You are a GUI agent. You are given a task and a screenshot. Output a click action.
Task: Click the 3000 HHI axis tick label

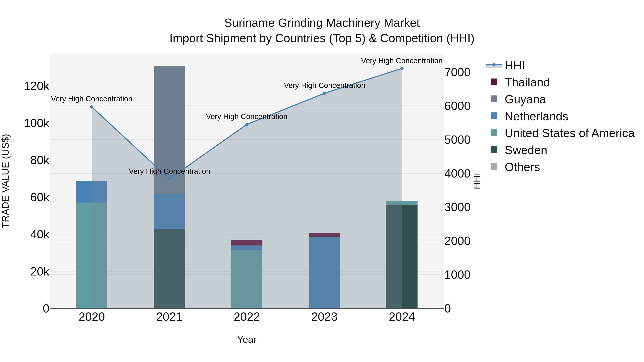click(457, 207)
